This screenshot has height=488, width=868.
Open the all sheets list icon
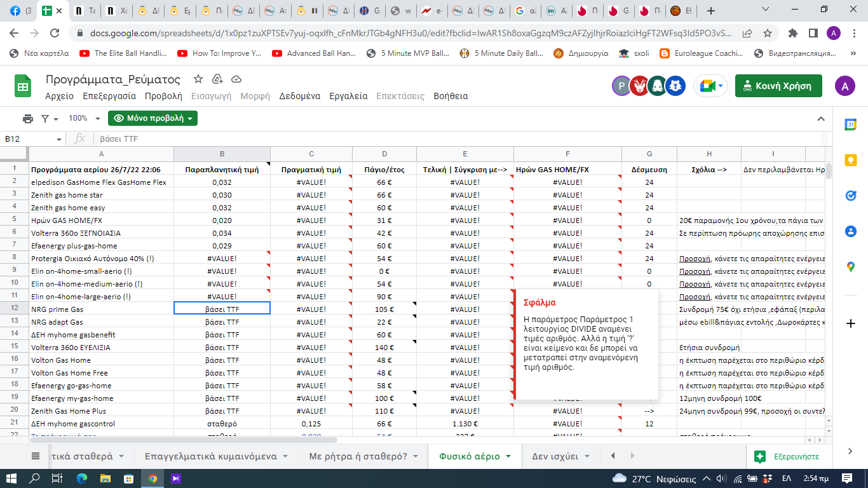(36, 456)
